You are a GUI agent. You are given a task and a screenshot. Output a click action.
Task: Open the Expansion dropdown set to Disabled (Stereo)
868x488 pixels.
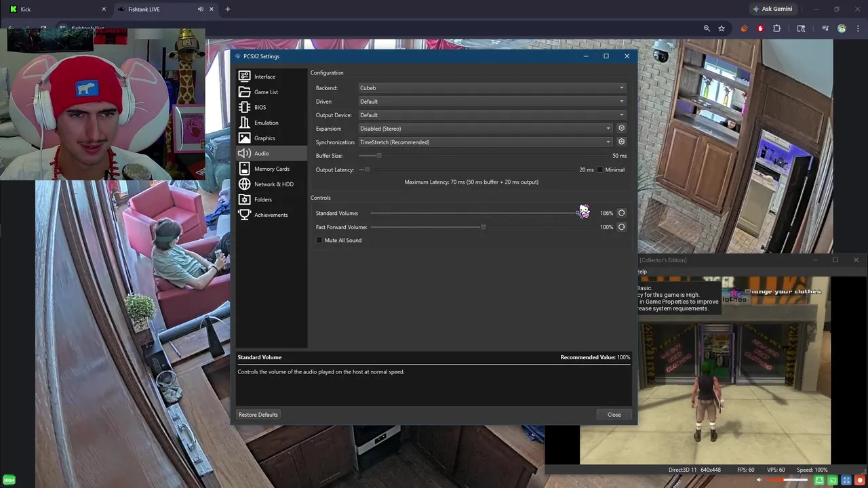(485, 128)
